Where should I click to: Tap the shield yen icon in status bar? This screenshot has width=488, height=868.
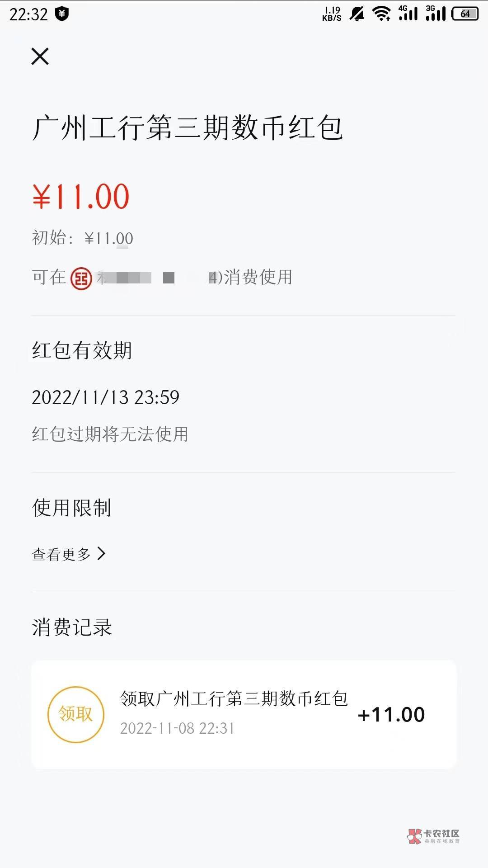pos(62,14)
